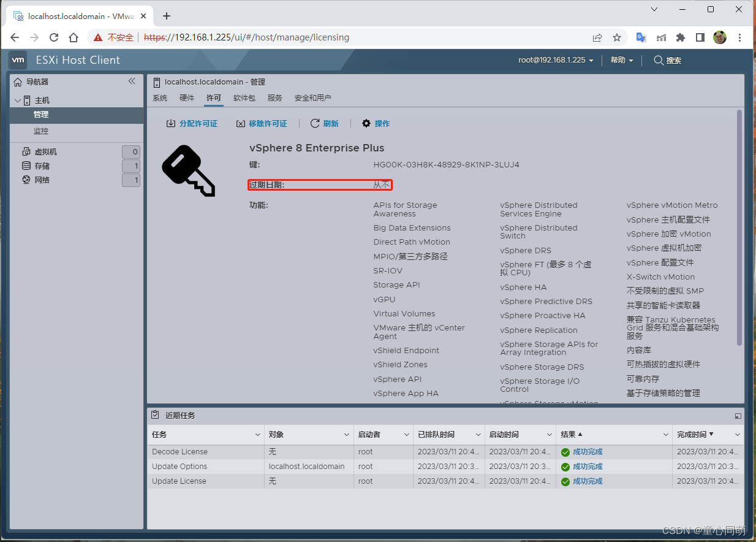Screen dimensions: 756x542
Task: Open the browser profile avatar
Action: (720, 37)
